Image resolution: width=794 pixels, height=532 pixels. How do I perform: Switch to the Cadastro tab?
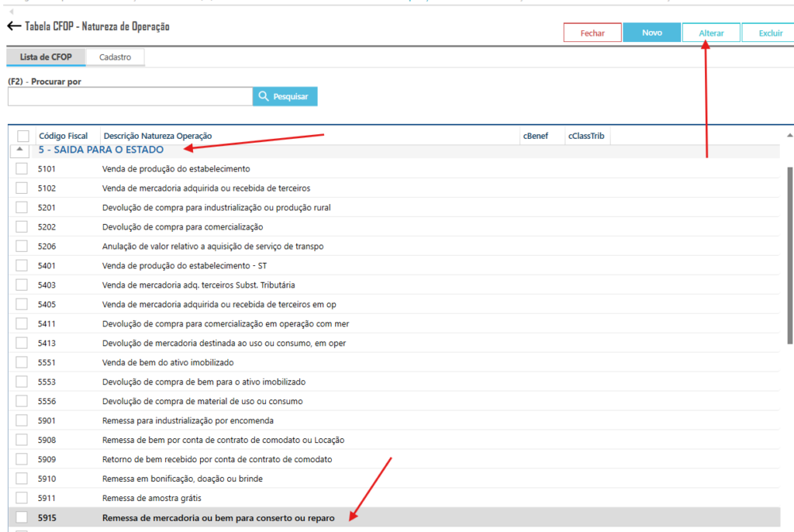115,57
